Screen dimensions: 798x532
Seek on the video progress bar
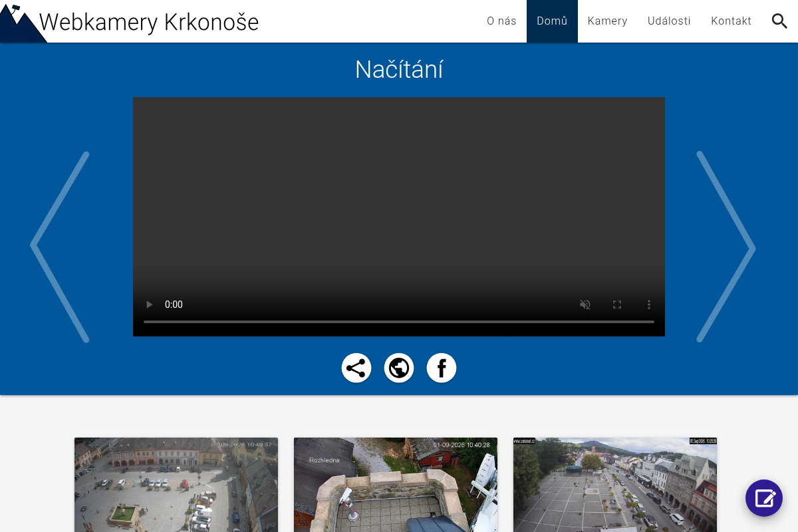pos(399,322)
